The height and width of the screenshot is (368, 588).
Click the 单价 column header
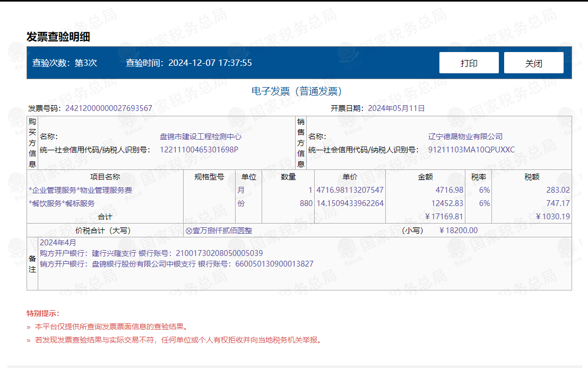[350, 177]
